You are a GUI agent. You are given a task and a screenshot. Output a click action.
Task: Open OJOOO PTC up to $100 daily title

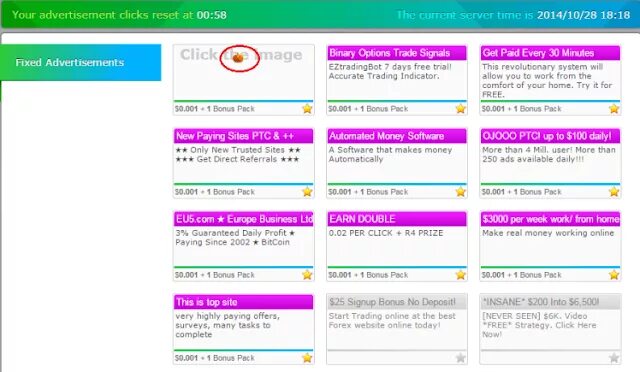pos(550,136)
